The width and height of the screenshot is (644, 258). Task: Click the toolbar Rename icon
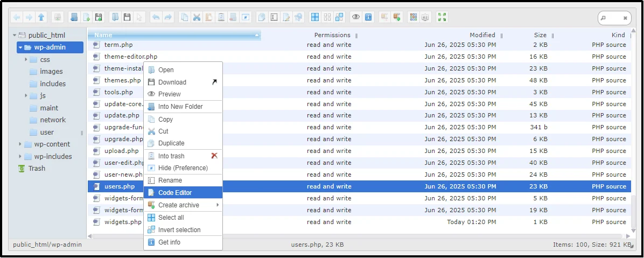click(x=274, y=17)
